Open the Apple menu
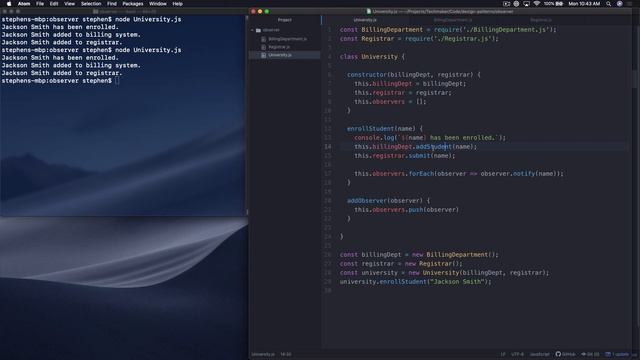The image size is (640, 360). point(9,4)
